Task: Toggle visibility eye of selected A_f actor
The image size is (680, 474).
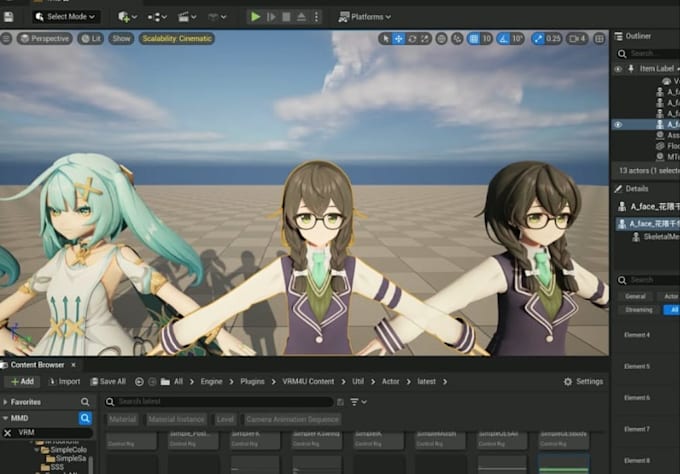Action: point(618,124)
